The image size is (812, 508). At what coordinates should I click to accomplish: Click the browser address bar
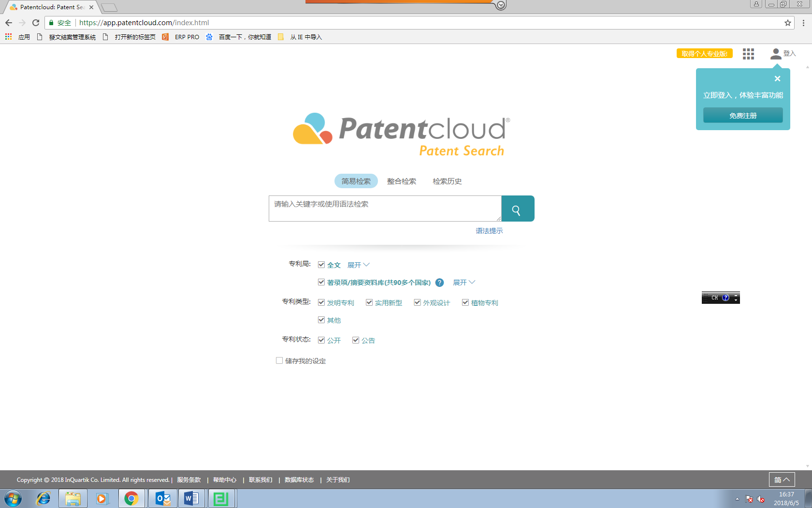point(420,23)
